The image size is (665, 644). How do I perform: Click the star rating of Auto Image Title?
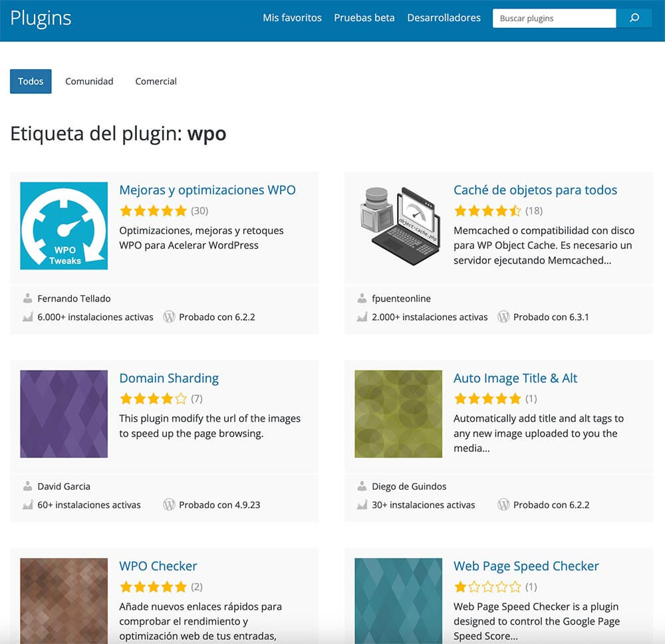click(x=487, y=399)
